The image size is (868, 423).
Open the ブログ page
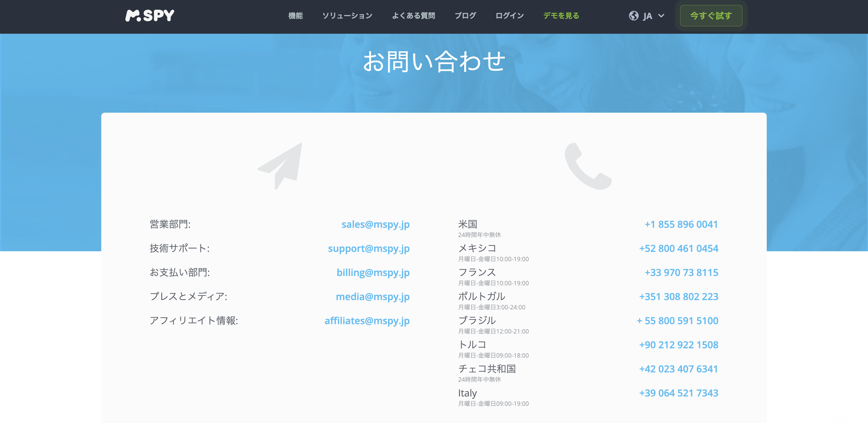pos(465,16)
